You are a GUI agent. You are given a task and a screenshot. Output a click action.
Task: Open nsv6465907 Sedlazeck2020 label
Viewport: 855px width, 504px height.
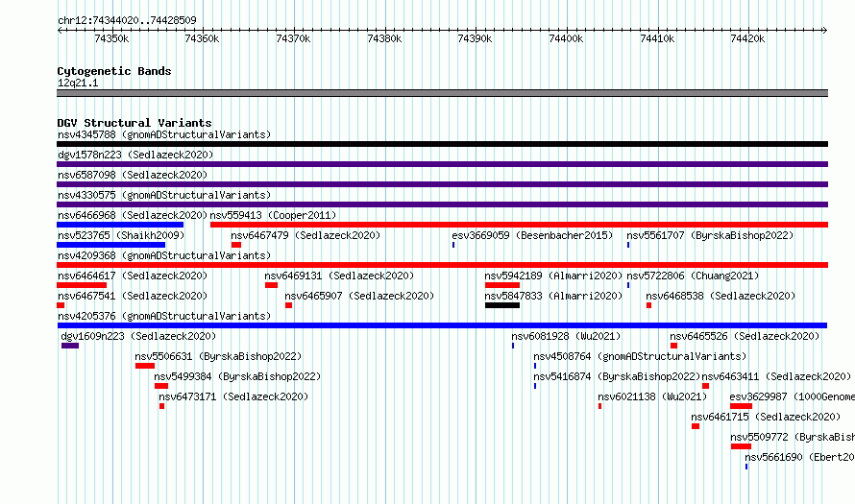click(x=359, y=296)
